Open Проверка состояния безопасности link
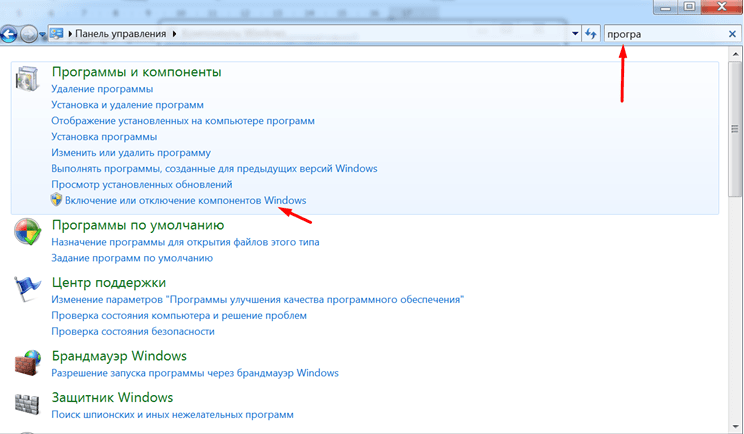Viewport: 744px width, 434px height. coord(133,331)
